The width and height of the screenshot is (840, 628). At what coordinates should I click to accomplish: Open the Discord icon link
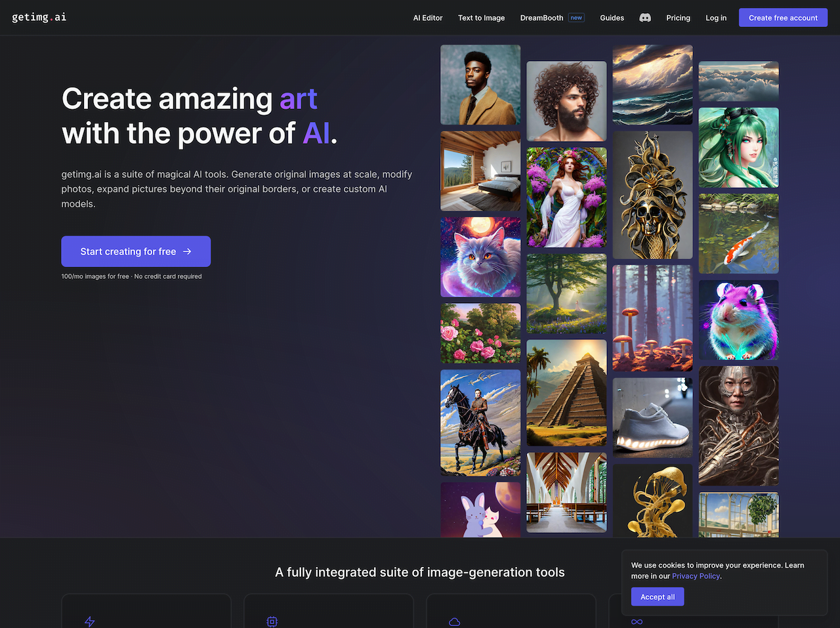coord(645,18)
